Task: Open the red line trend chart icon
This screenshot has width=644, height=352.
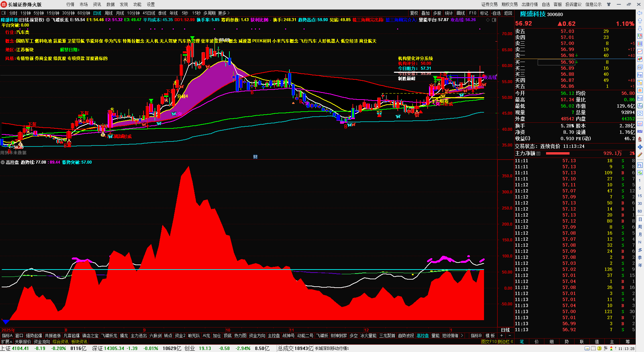Action: (640, 51)
